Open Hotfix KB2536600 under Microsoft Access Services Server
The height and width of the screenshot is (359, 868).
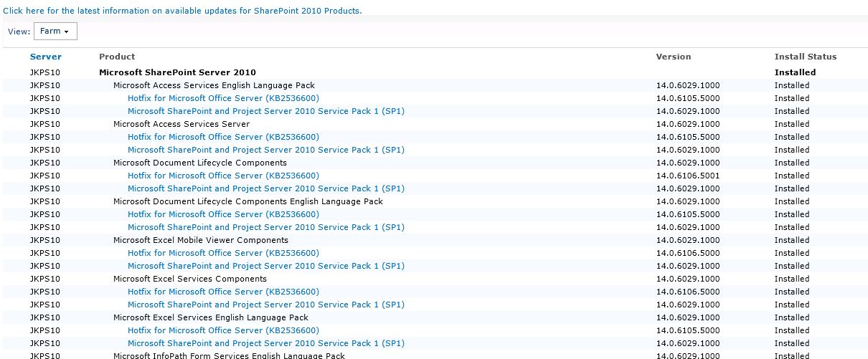click(223, 137)
